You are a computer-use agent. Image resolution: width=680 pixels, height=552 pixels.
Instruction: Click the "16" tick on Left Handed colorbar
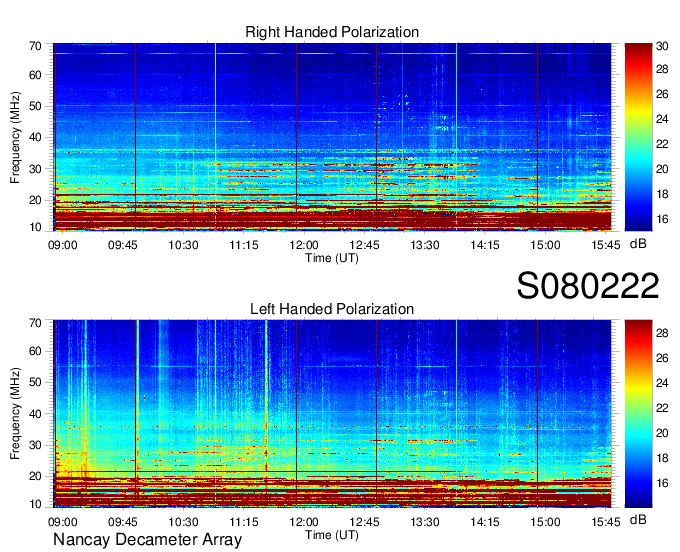(662, 483)
